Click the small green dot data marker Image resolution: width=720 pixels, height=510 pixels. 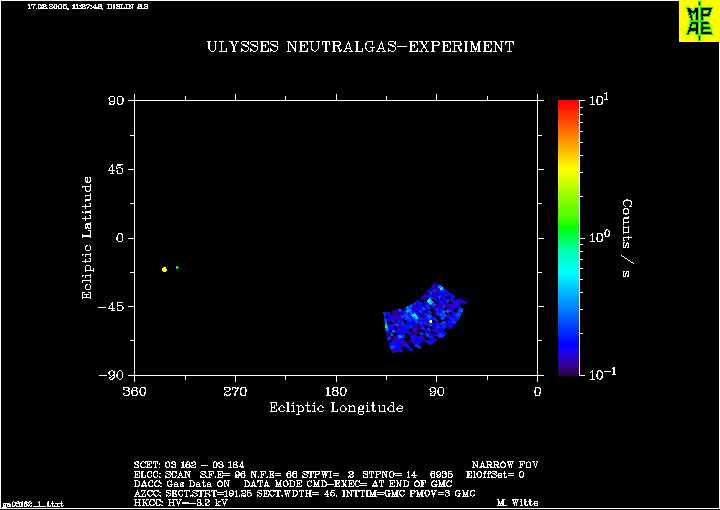tap(177, 267)
